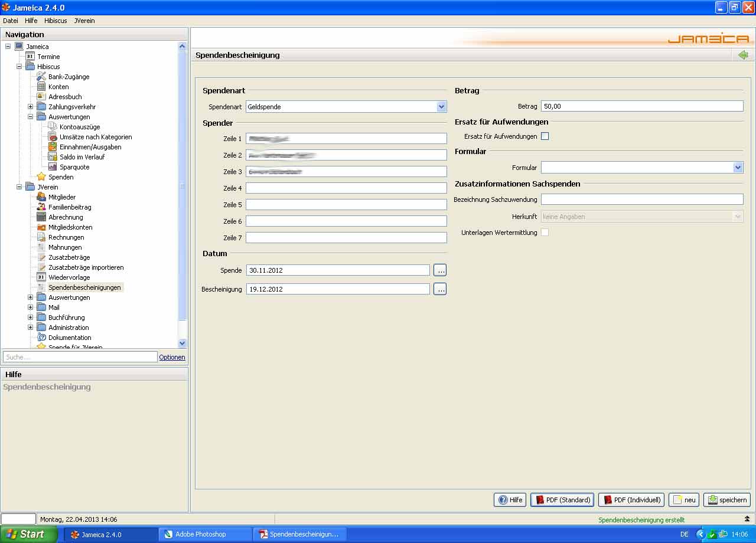The height and width of the screenshot is (543, 756).
Task: Open the Rechnungen document icon
Action: 41,237
